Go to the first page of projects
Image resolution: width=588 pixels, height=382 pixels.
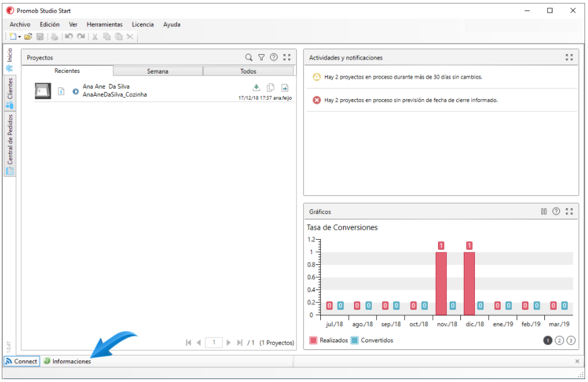pos(188,343)
